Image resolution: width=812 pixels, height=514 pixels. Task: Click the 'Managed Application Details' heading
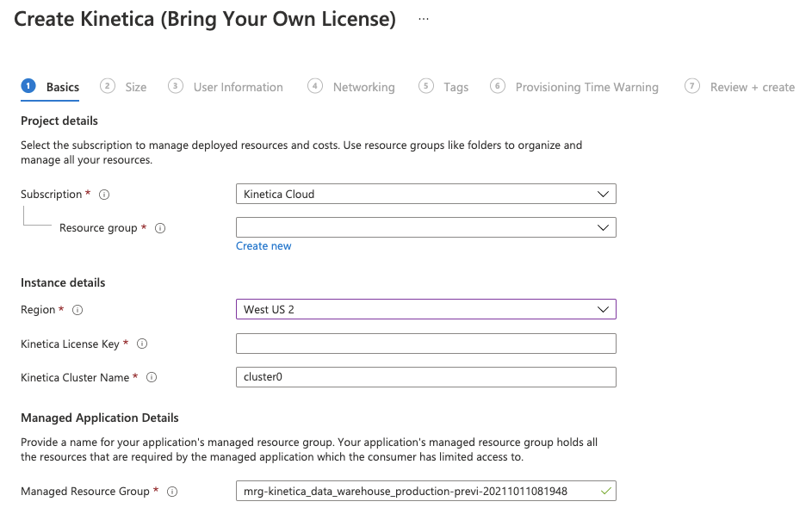[99, 418]
